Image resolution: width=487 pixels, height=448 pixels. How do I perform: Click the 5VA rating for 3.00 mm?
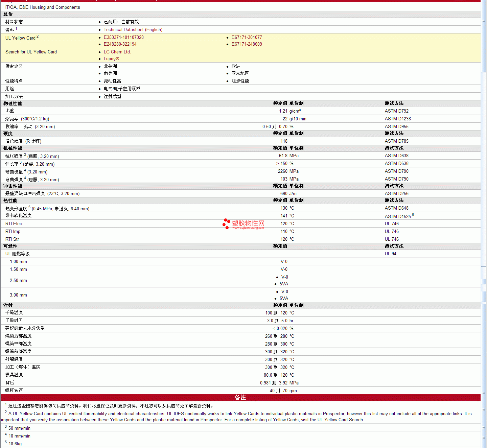284,299
